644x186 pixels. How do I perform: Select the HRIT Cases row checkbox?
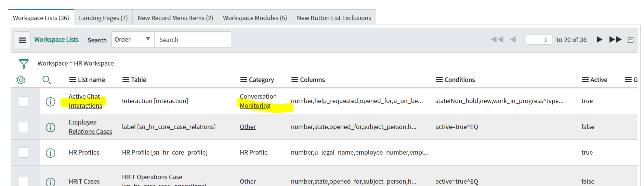(23, 181)
